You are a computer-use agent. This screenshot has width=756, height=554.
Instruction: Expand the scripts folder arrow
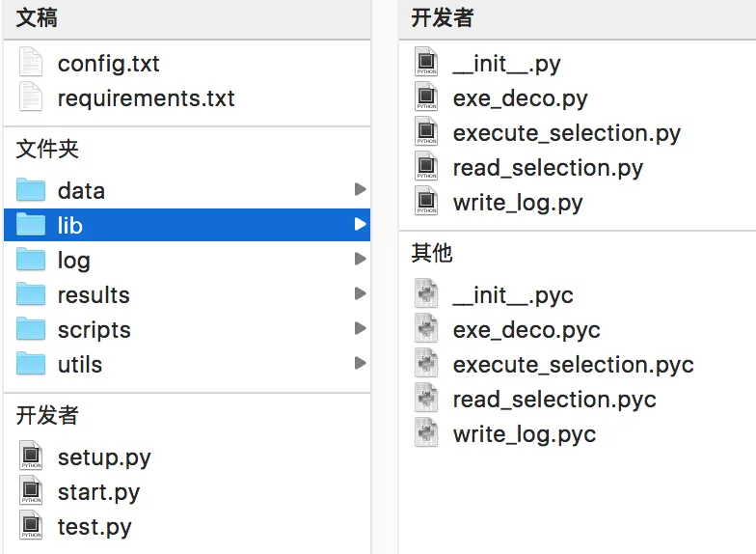point(360,329)
